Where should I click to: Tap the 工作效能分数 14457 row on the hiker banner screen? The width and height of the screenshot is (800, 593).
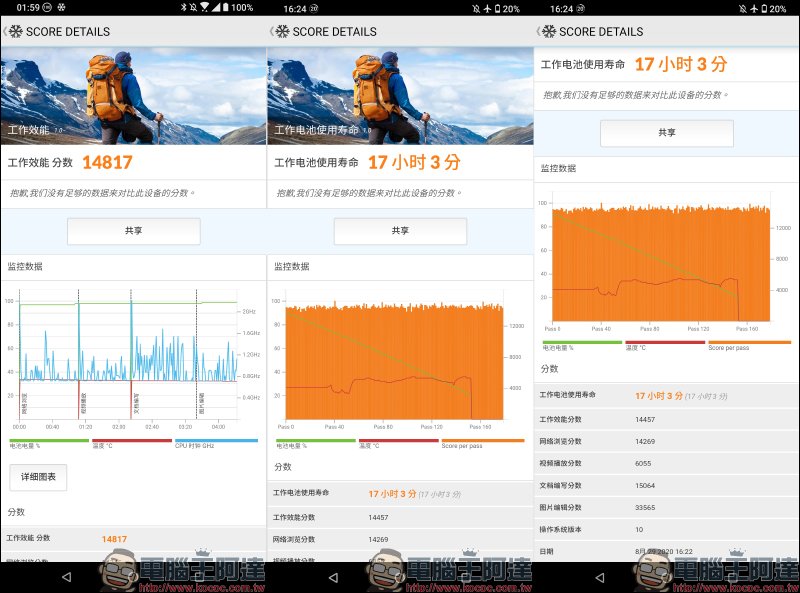401,517
